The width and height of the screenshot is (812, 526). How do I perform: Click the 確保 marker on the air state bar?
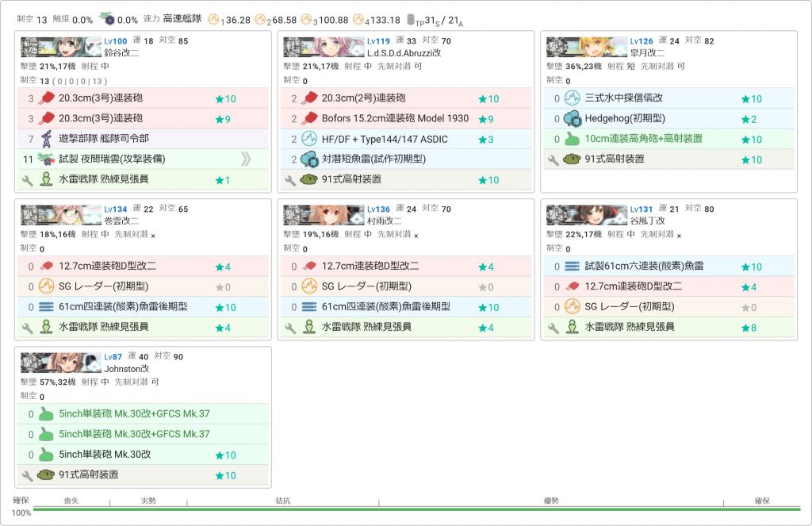click(762, 501)
